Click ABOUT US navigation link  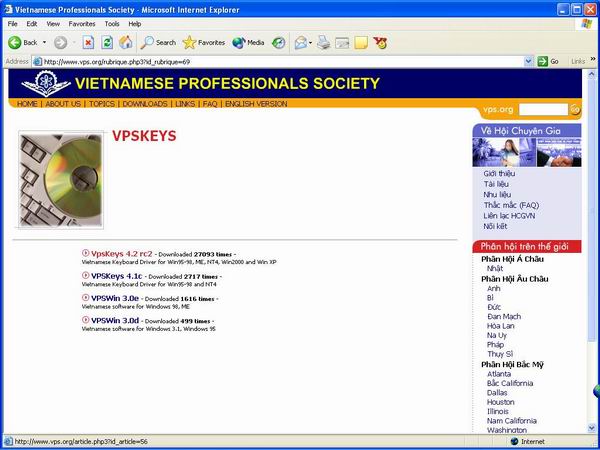[63, 104]
